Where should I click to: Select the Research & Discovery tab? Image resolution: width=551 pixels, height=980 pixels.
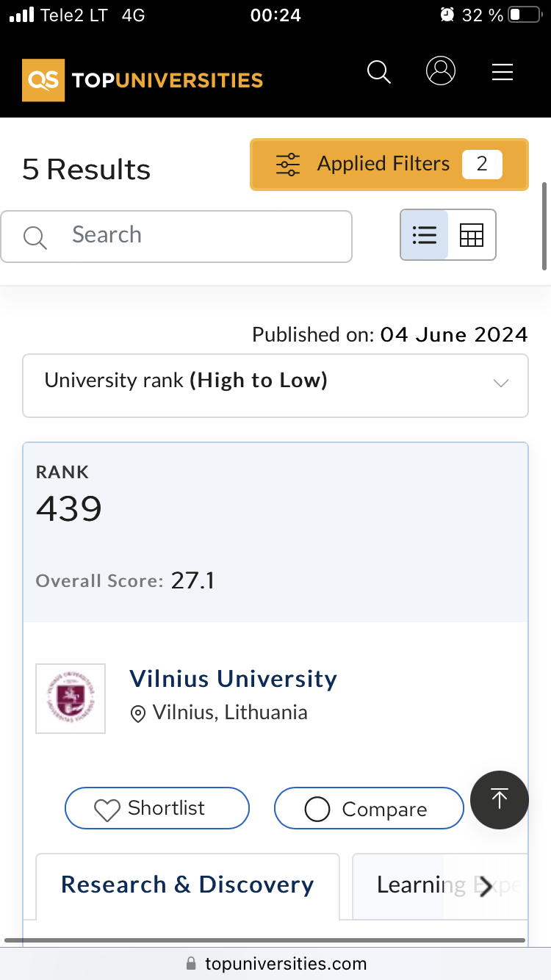click(x=187, y=885)
